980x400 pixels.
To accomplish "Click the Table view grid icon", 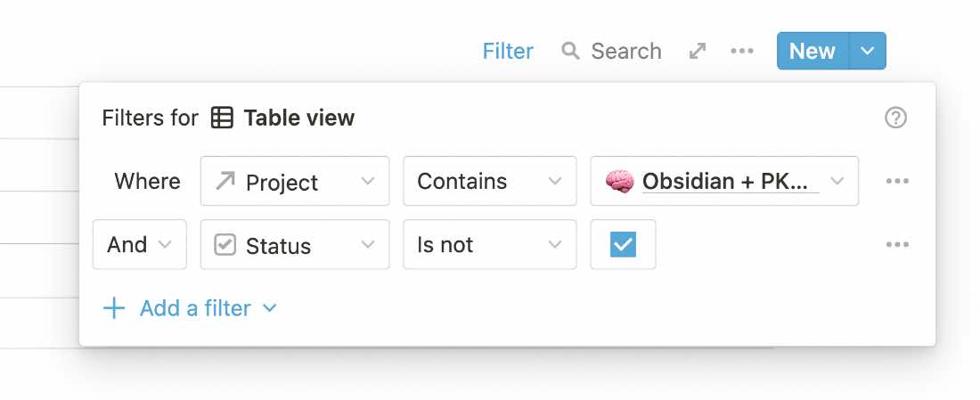I will pos(222,118).
